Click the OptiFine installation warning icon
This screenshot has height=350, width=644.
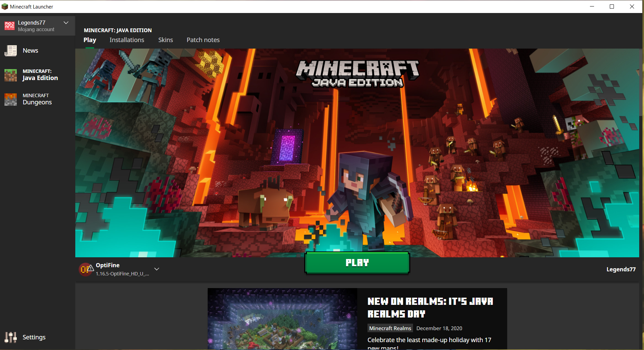(x=90, y=268)
